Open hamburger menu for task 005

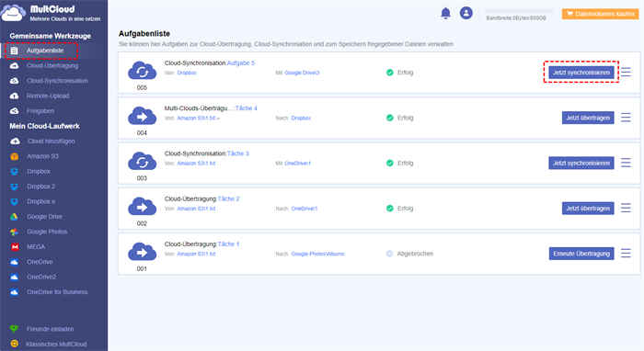626,73
